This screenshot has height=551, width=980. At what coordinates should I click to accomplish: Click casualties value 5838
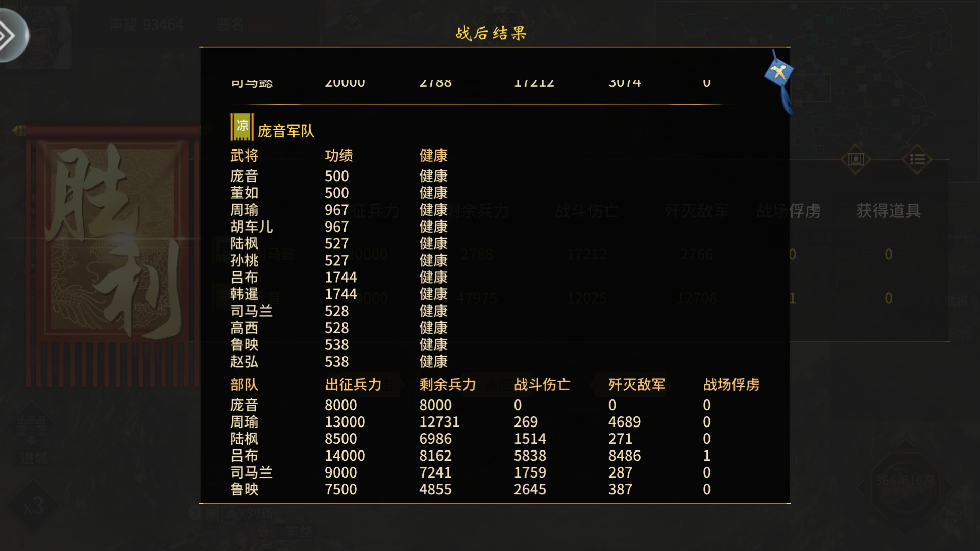click(530, 456)
